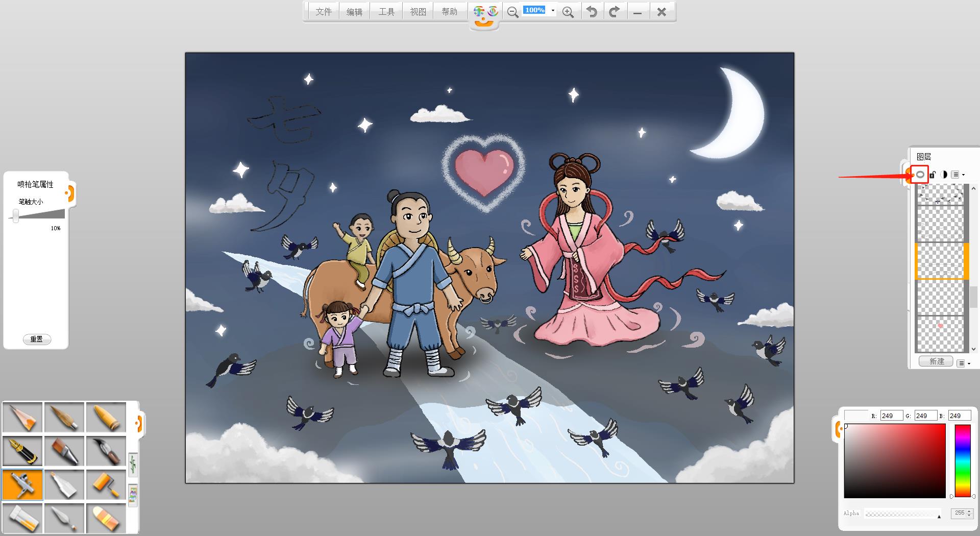The image size is (980, 536).
Task: Open the 工具 menu
Action: point(386,12)
